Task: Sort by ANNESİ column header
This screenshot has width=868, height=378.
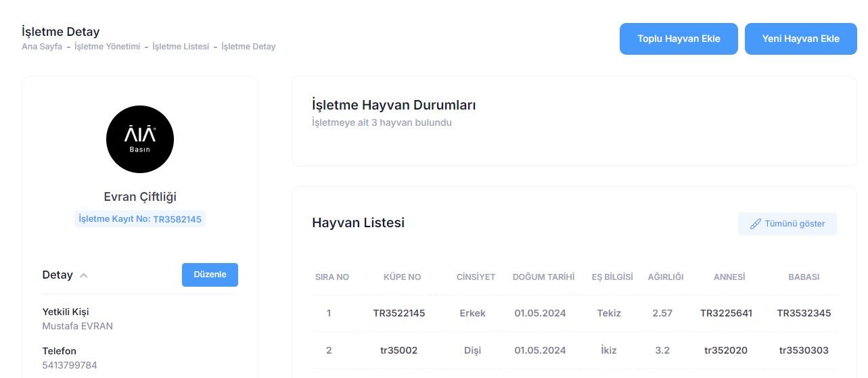Action: tap(729, 277)
